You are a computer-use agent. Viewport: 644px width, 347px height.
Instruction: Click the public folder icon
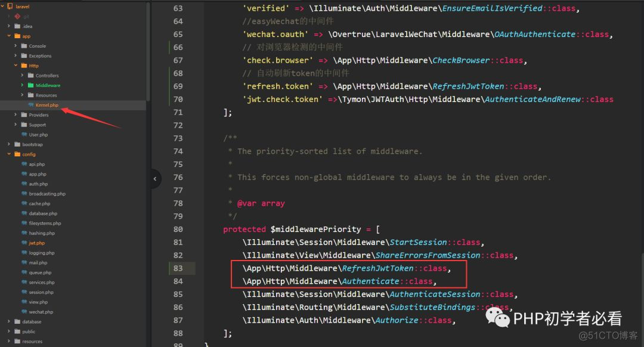pyautogui.click(x=17, y=331)
